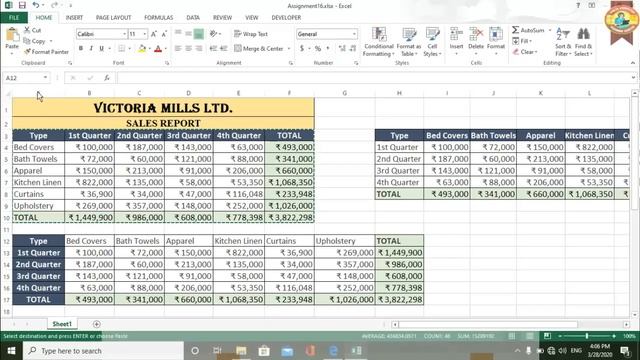Toggle Bold formatting
Screen dimensions: 640x360
coord(81,49)
